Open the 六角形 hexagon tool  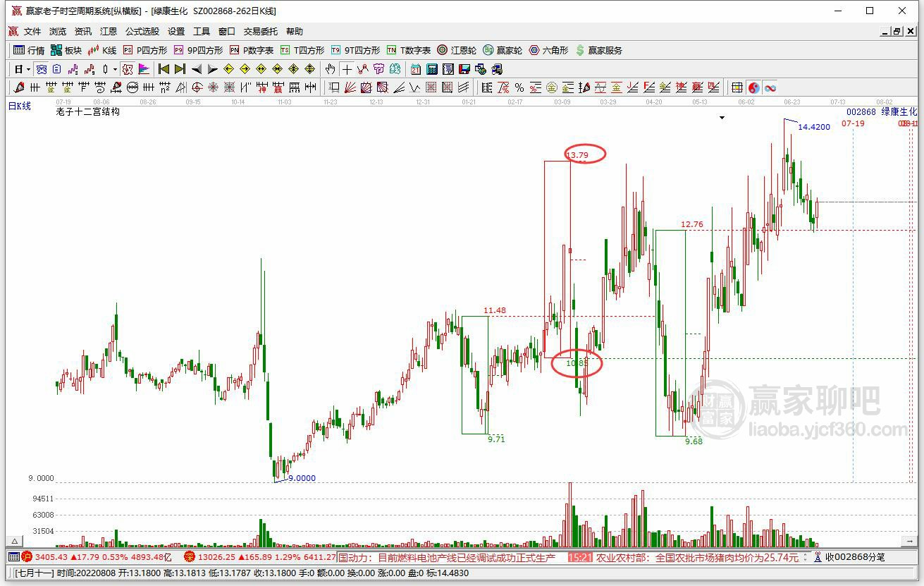(548, 50)
